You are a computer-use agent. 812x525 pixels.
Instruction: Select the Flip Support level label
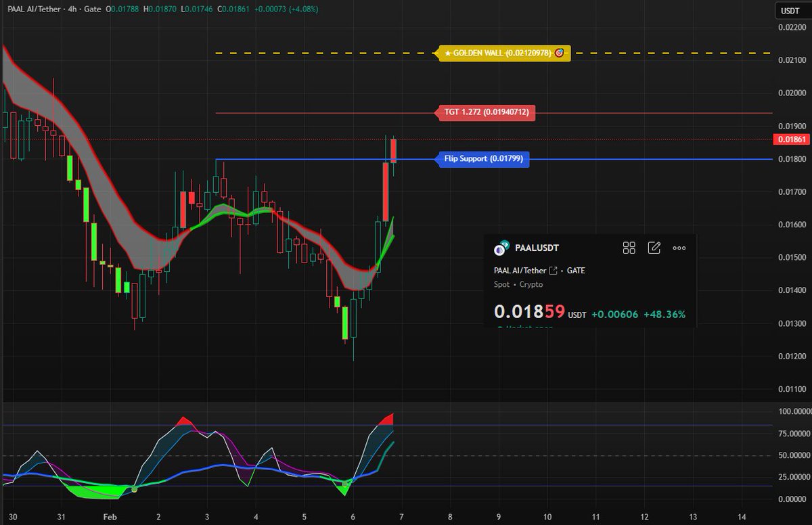pyautogui.click(x=483, y=159)
